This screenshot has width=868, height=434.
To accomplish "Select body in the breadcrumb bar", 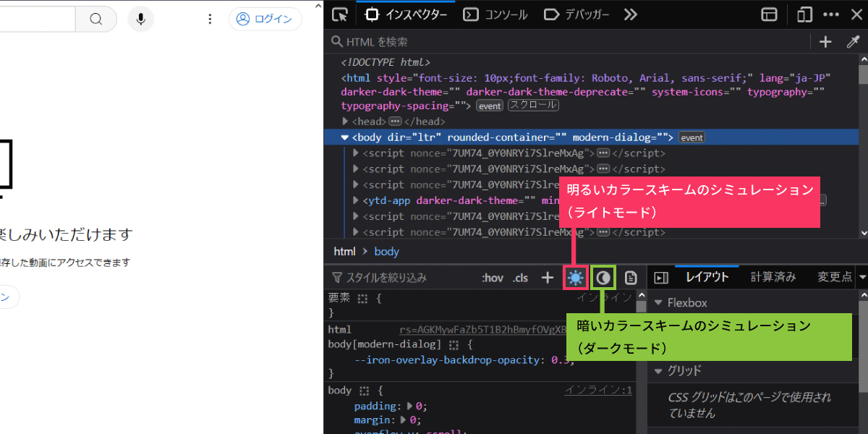I will click(387, 252).
